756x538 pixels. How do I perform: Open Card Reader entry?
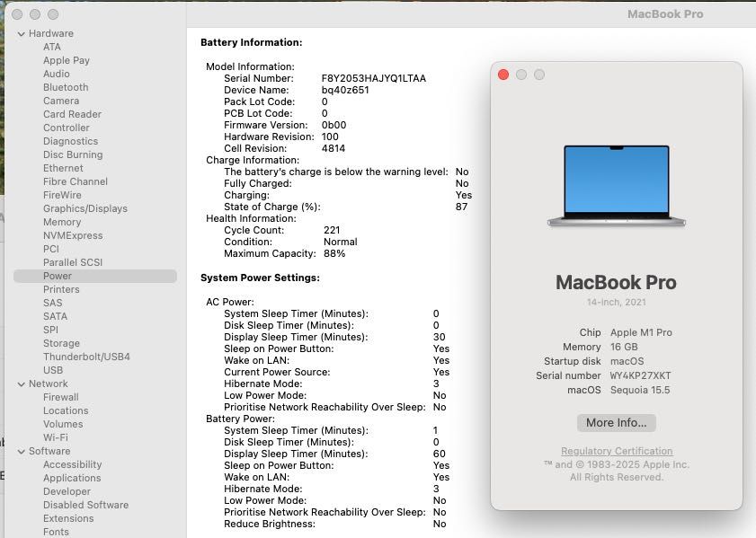72,114
